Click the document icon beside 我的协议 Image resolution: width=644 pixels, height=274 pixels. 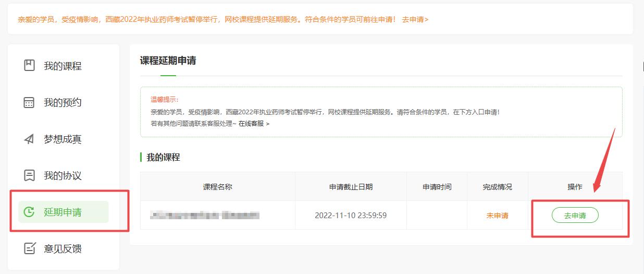pyautogui.click(x=30, y=175)
